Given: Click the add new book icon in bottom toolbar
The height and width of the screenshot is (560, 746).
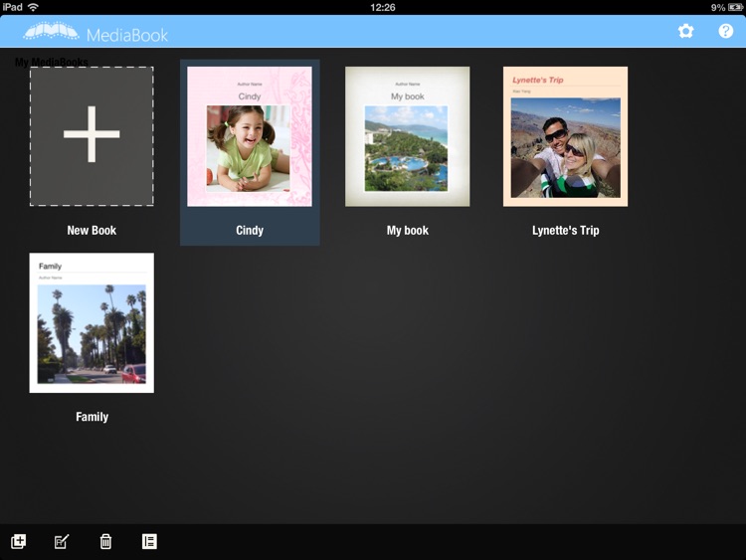Looking at the screenshot, I should click(18, 541).
